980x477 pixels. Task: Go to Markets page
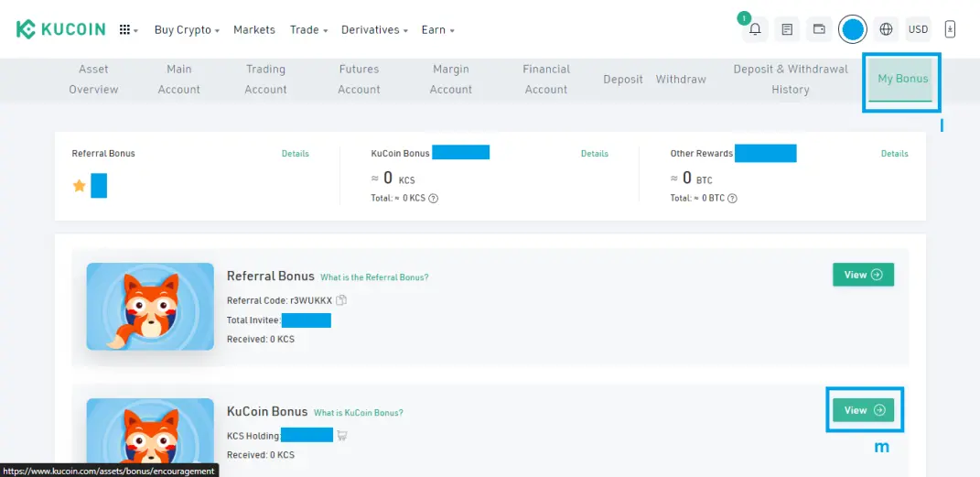pos(254,29)
